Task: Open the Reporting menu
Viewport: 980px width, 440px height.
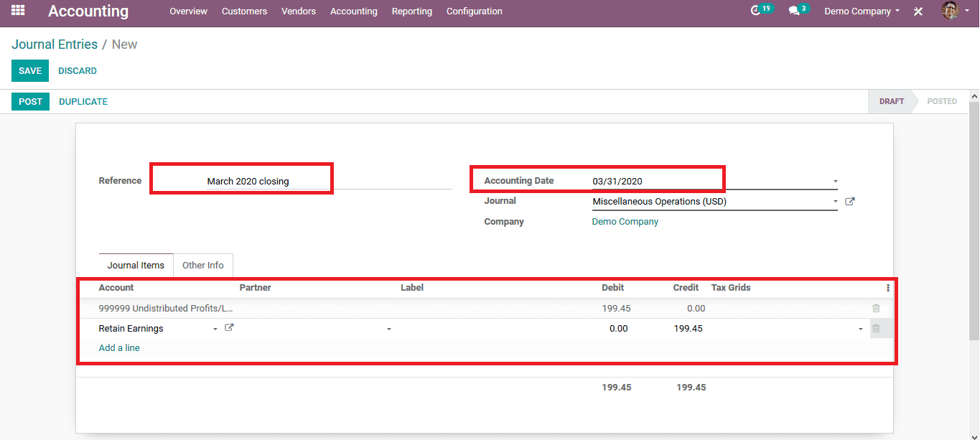Action: click(x=412, y=11)
